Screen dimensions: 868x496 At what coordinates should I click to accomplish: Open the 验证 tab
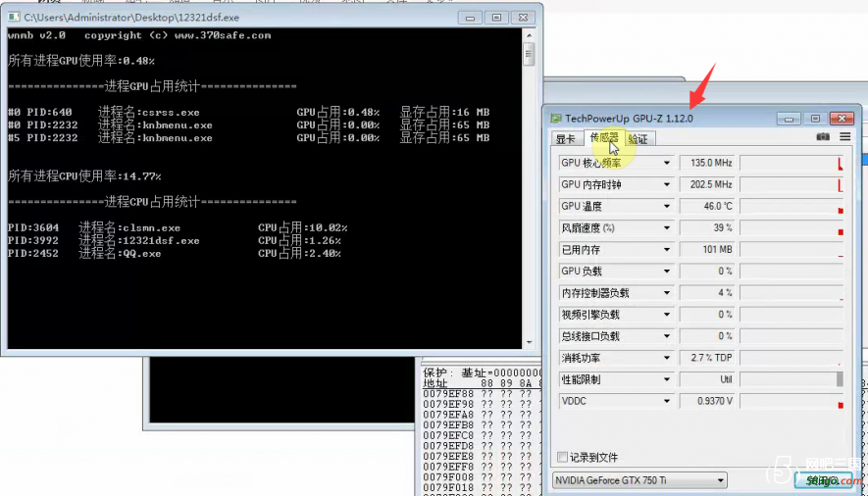pyautogui.click(x=638, y=139)
